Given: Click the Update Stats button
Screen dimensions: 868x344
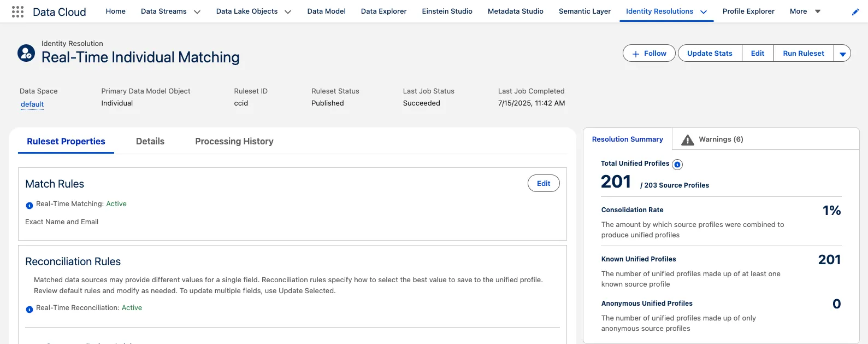Looking at the screenshot, I should tap(710, 53).
